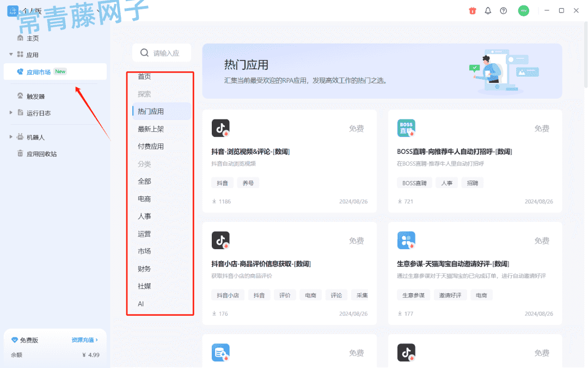This screenshot has width=588, height=368.
Task: Open the 抖音小店-商品评价信息获取-[数阔] title
Action: point(261,264)
